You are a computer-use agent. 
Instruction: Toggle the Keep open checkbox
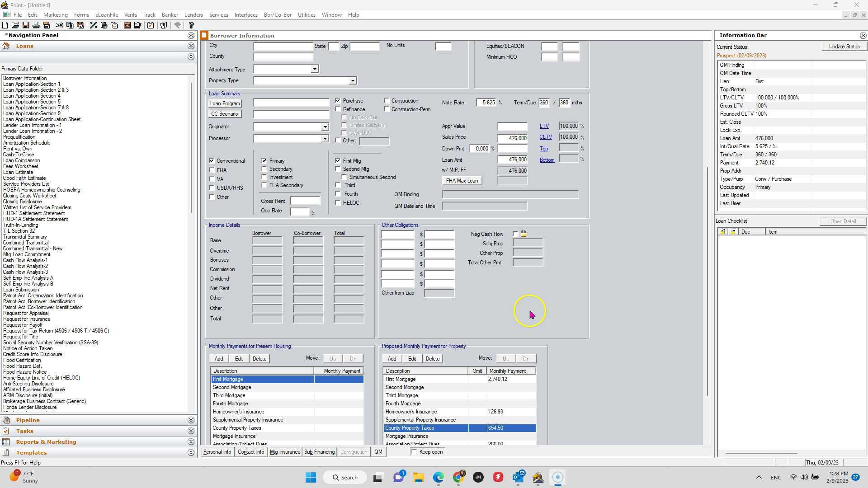[415, 452]
